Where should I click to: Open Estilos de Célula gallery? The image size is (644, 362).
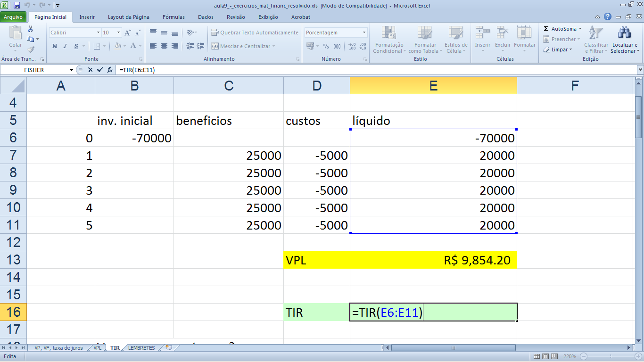coord(456,40)
